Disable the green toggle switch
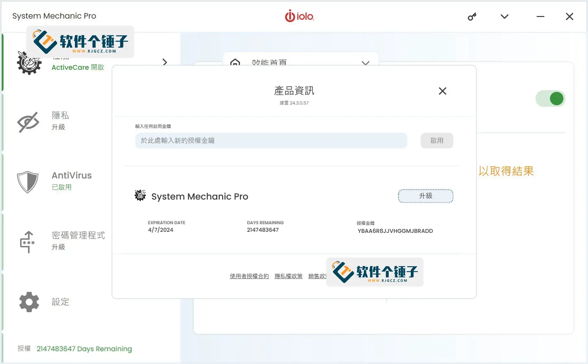This screenshot has width=588, height=364. (x=550, y=99)
